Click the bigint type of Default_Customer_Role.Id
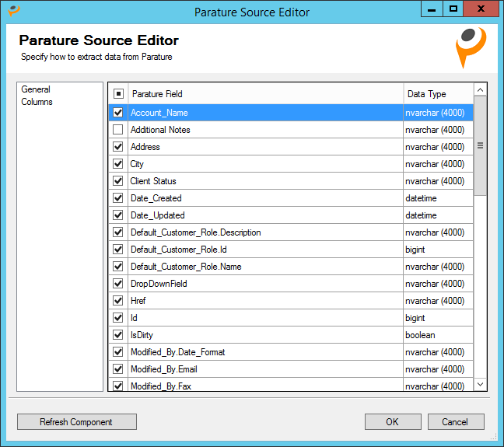The width and height of the screenshot is (504, 447). tap(439, 249)
